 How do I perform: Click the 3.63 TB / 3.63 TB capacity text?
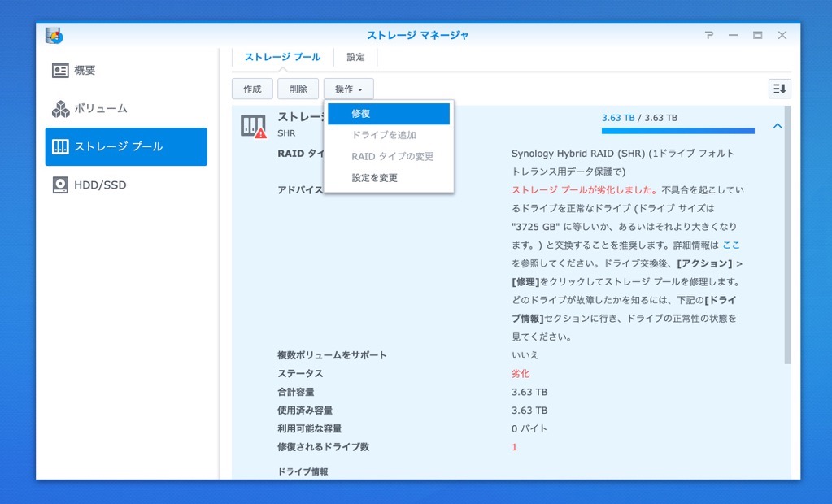[x=639, y=118]
